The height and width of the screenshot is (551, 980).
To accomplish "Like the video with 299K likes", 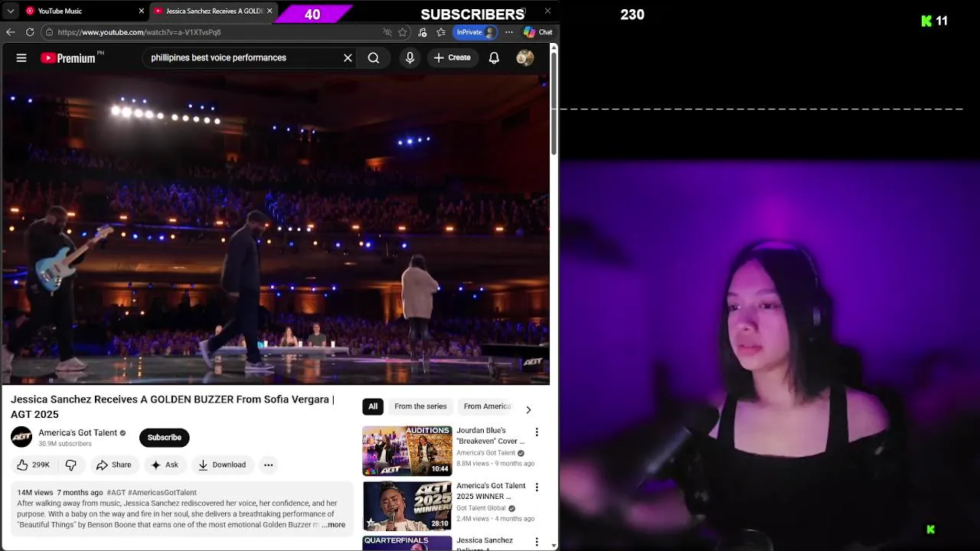I will pyautogui.click(x=34, y=465).
